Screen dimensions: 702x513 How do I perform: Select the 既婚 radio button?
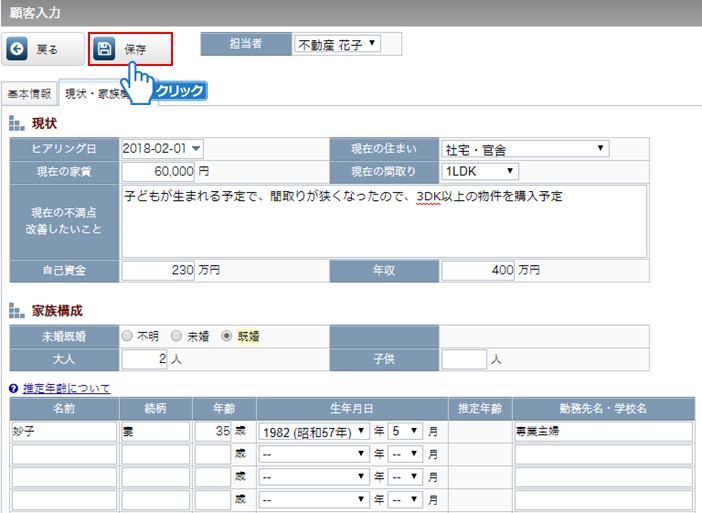click(227, 336)
